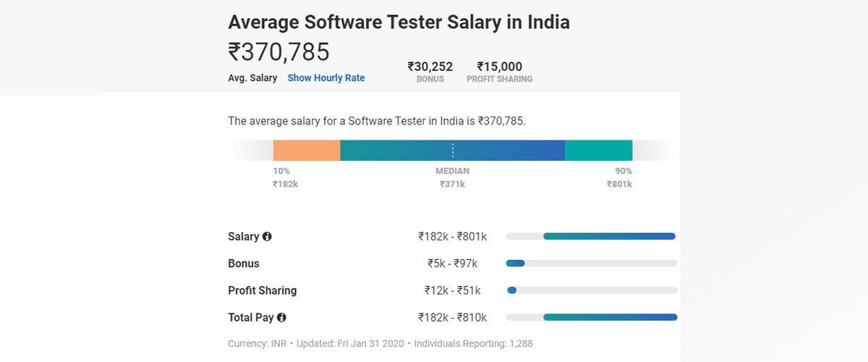This screenshot has height=362, width=868.
Task: Click the Average Software Tester Salary heading
Action: tap(399, 22)
